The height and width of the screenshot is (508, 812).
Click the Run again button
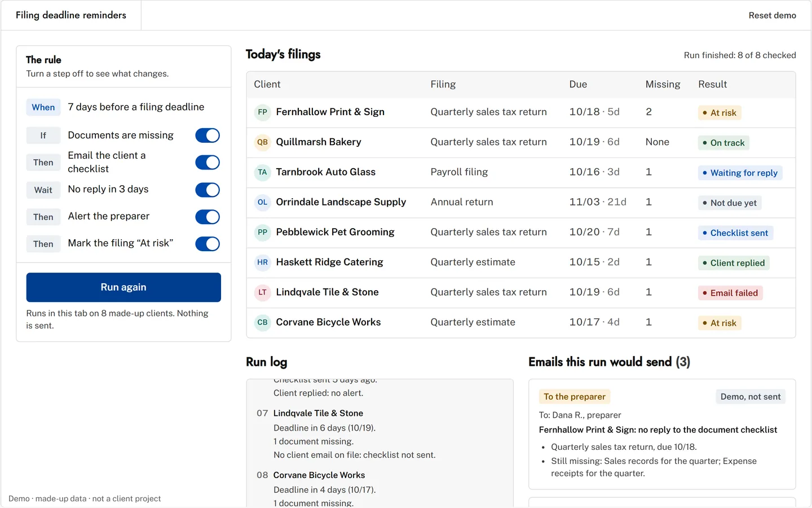pyautogui.click(x=123, y=287)
